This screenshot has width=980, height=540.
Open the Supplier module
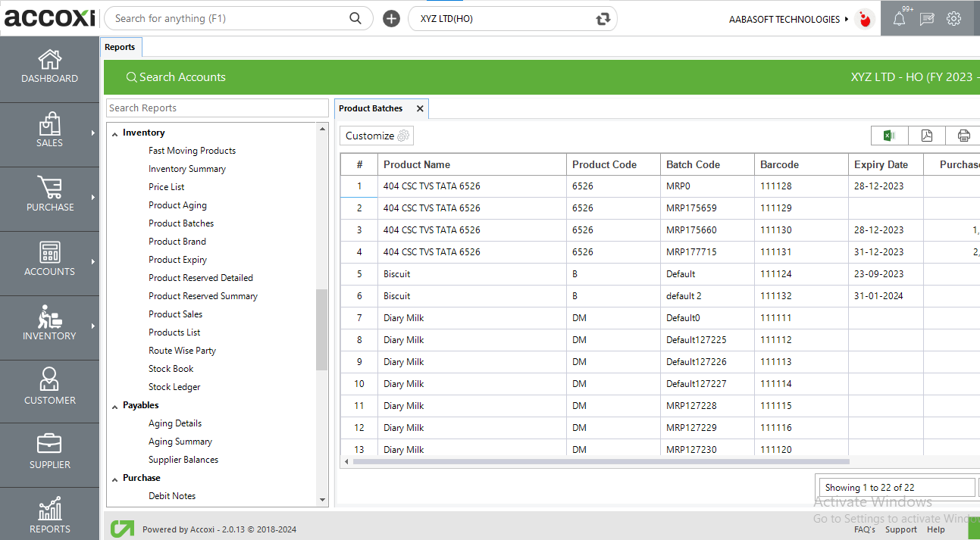coord(49,453)
